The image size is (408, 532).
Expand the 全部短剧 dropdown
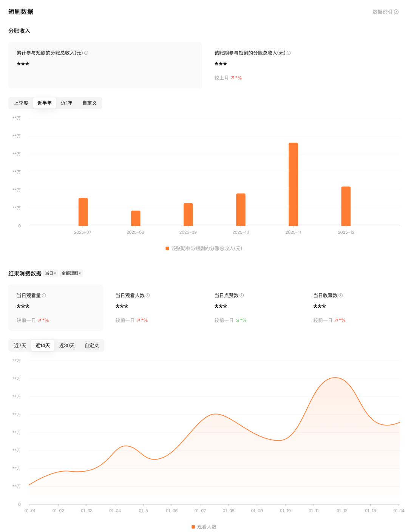71,273
